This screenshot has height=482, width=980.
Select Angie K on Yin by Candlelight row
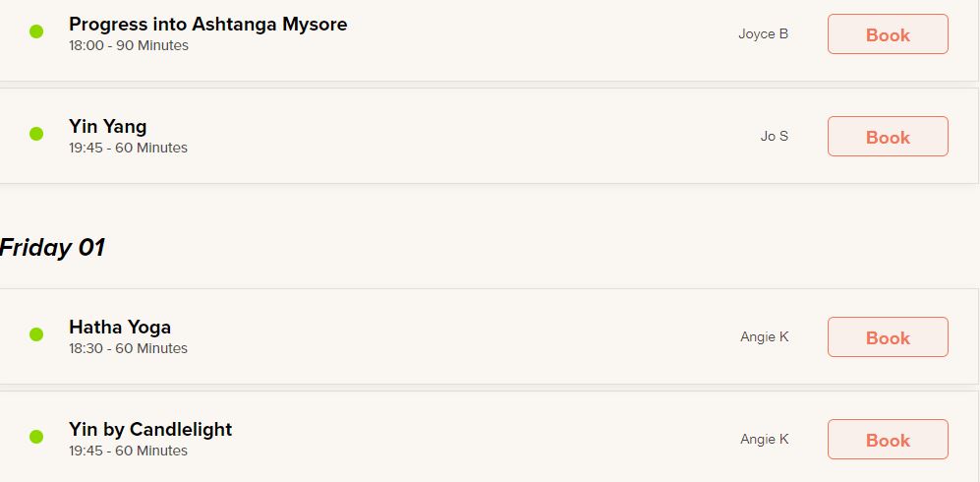pyautogui.click(x=764, y=440)
